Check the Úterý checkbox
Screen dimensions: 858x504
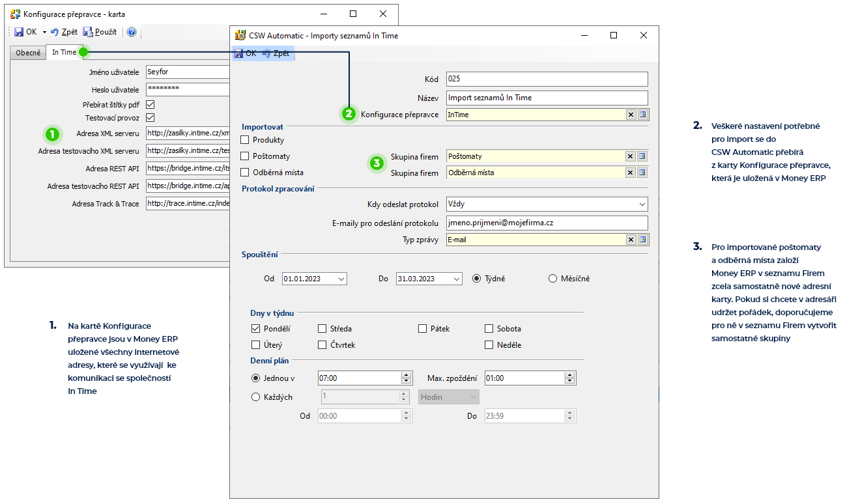pyautogui.click(x=255, y=345)
